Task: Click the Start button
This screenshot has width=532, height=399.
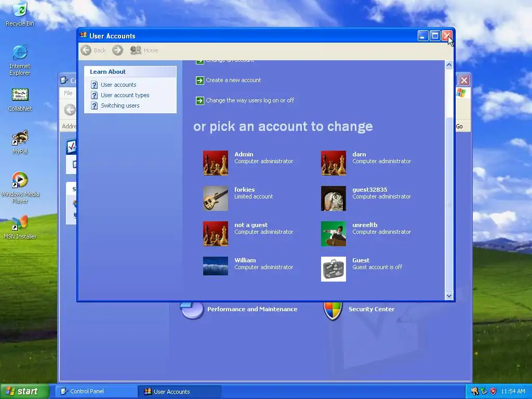Action: 25,391
